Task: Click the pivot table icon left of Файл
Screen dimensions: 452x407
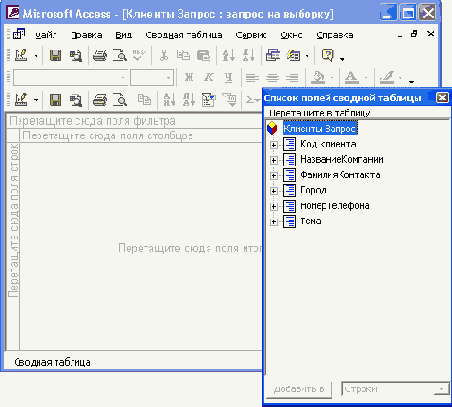Action: [x=19, y=34]
